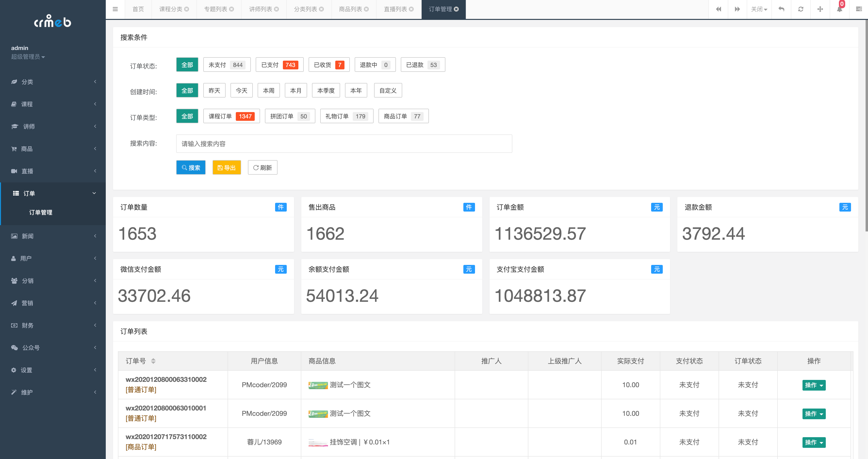Click the notification bell icon

click(839, 9)
